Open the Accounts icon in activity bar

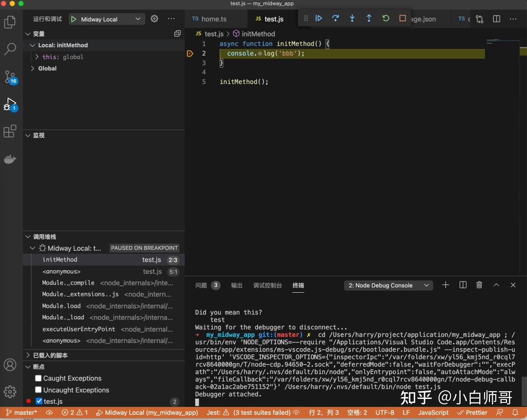point(10,364)
